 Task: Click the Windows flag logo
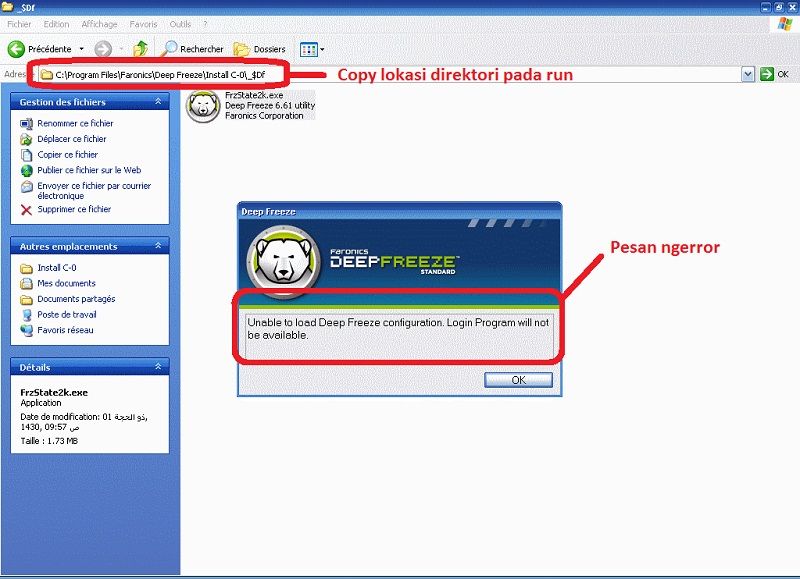point(784,24)
